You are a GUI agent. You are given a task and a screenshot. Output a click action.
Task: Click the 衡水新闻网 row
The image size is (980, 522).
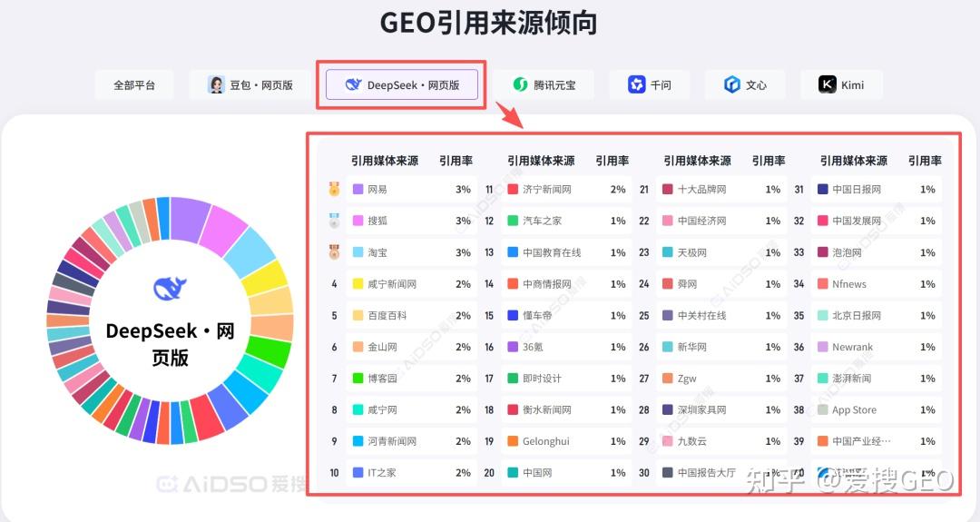(x=566, y=409)
